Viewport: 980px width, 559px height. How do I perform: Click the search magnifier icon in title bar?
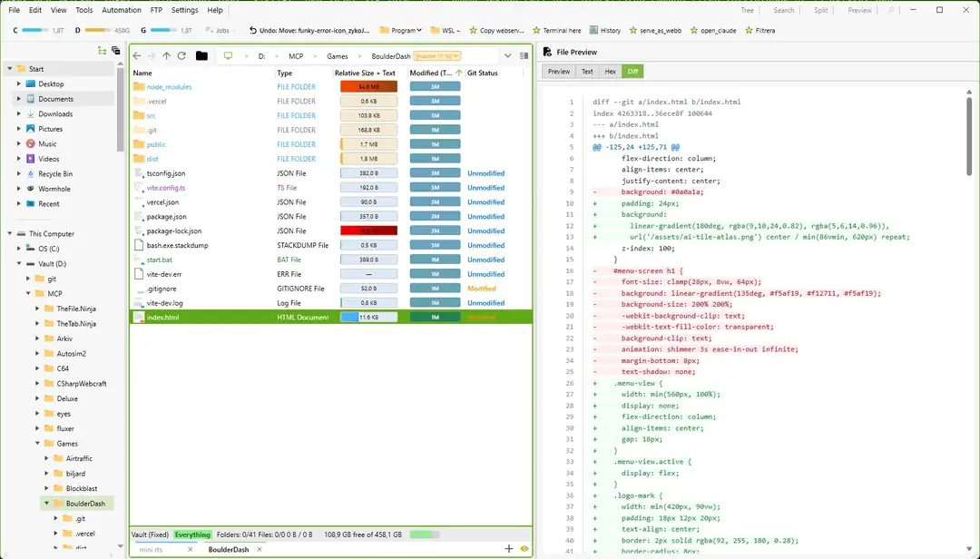coord(891,10)
